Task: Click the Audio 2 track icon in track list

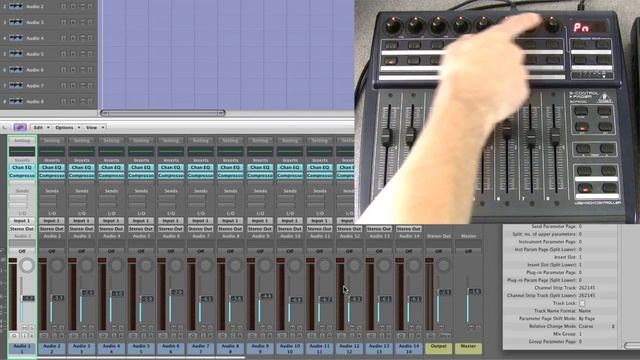Action: (16, 7)
